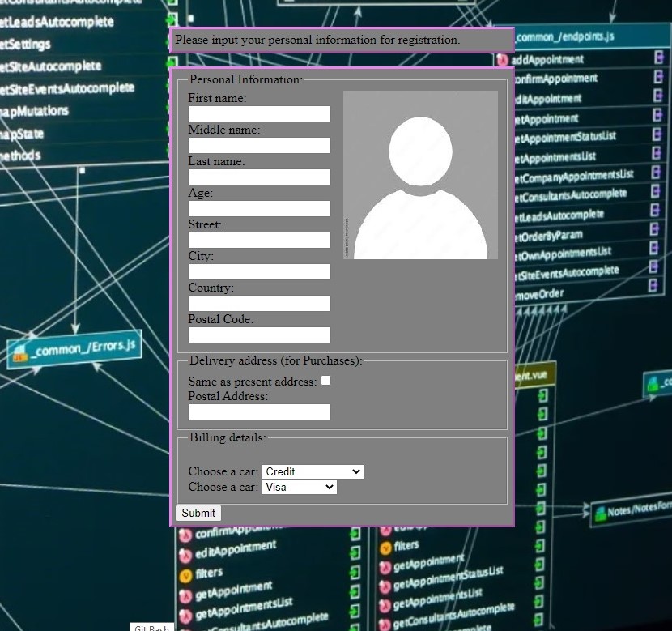This screenshot has height=631, width=672.
Task: Click the red icon beside addAppointment
Action: (503, 60)
